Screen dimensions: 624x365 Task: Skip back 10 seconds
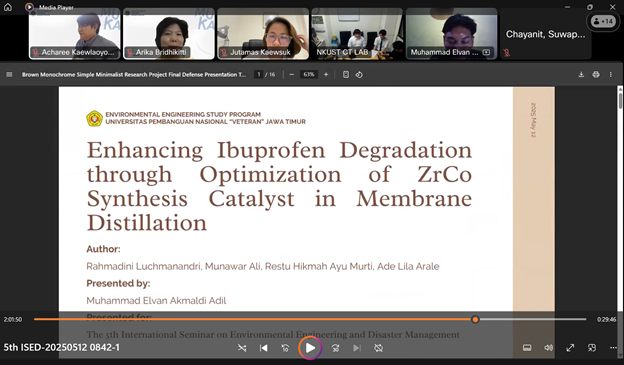[x=285, y=348]
